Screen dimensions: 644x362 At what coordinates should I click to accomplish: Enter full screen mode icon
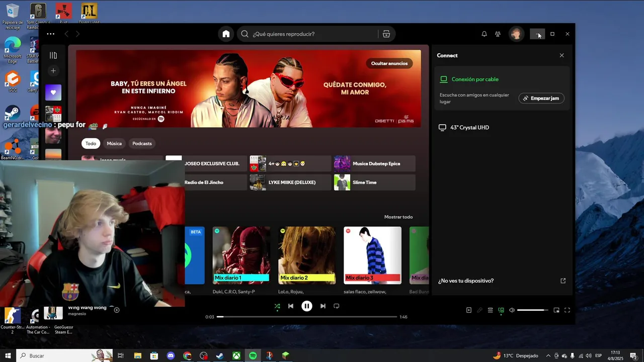[x=567, y=310]
